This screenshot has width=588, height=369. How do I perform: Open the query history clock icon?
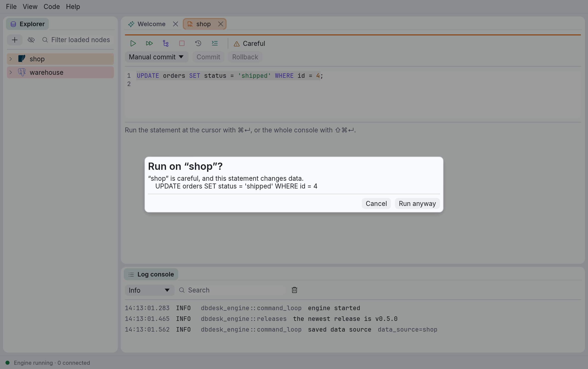click(198, 43)
